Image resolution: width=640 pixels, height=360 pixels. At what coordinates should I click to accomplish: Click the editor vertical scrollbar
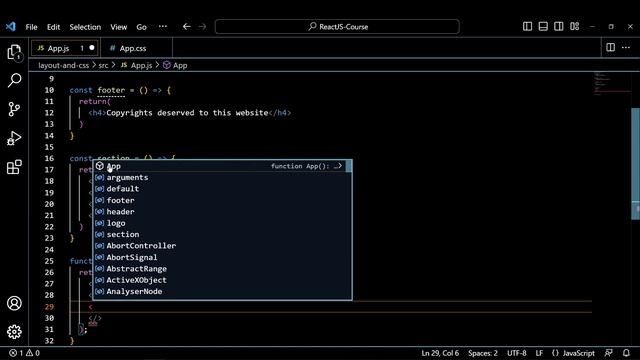[x=636, y=163]
